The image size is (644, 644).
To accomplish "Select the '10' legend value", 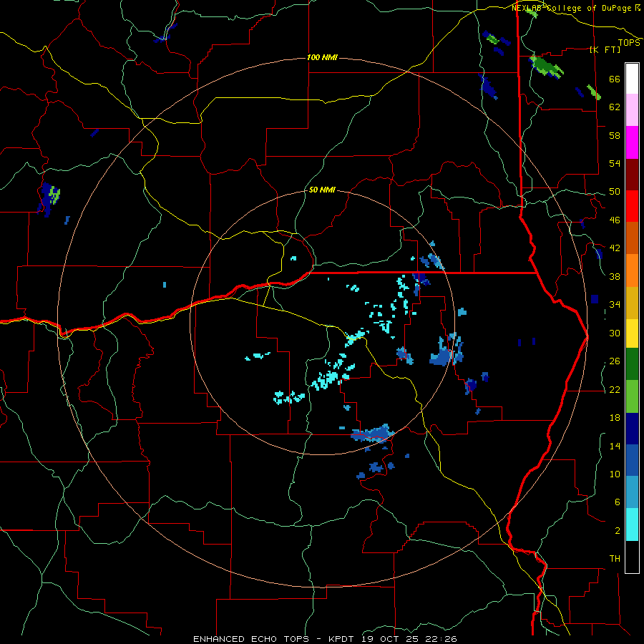I will [615, 474].
